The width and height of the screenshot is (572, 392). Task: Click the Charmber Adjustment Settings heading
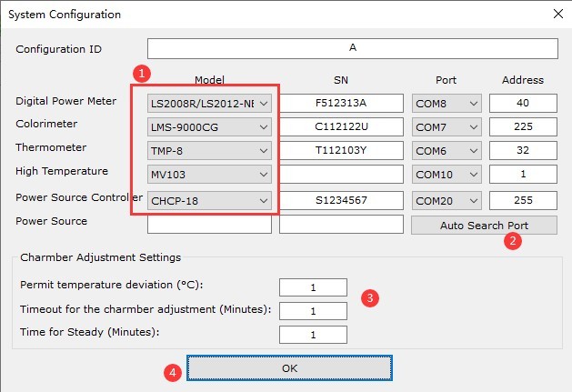[x=101, y=257]
